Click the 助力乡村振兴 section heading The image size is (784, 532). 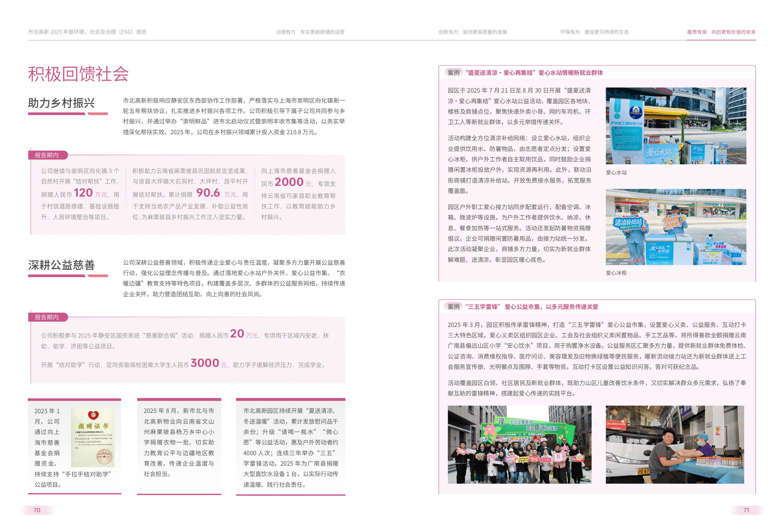pyautogui.click(x=61, y=103)
